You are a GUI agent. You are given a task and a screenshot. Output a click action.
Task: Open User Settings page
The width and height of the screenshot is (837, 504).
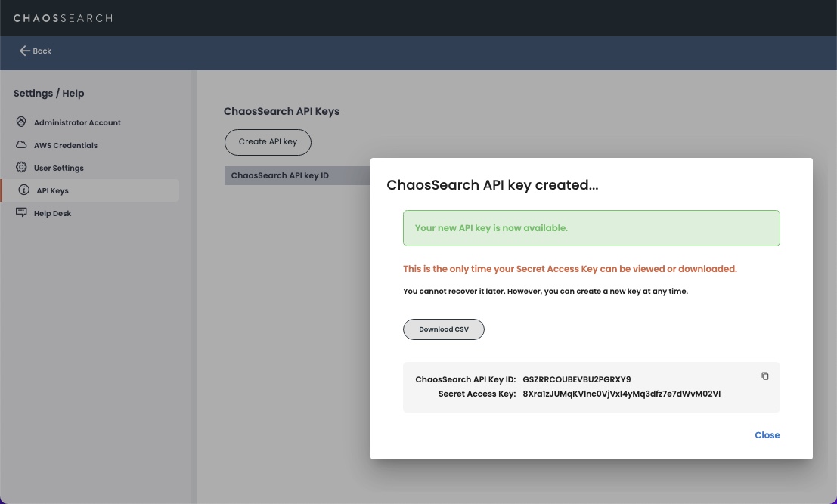[x=59, y=168]
